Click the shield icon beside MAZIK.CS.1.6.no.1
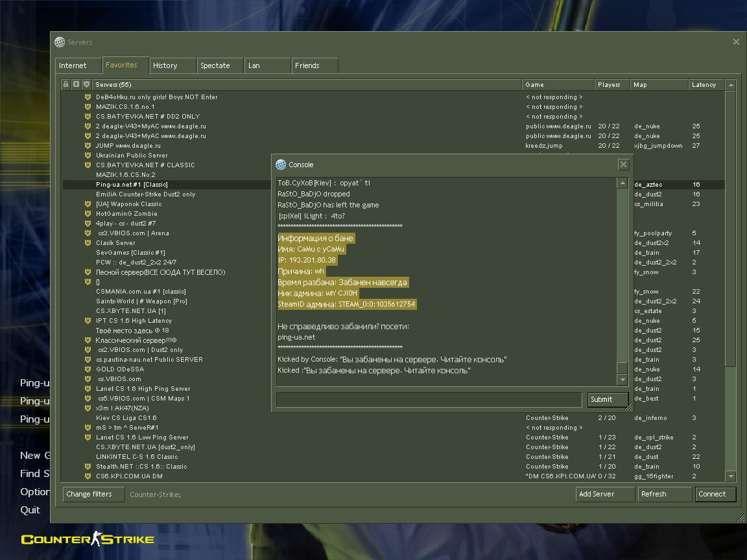Viewport: 747px width, 560px height. point(88,107)
